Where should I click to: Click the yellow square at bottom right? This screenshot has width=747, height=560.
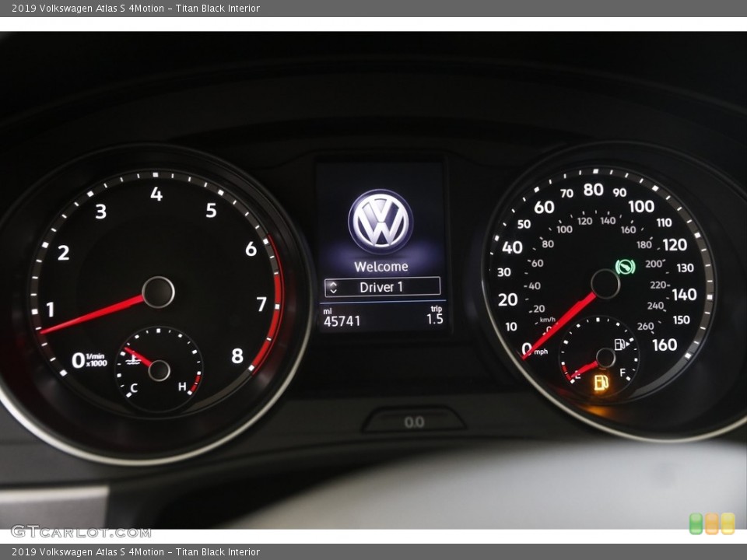click(x=728, y=523)
